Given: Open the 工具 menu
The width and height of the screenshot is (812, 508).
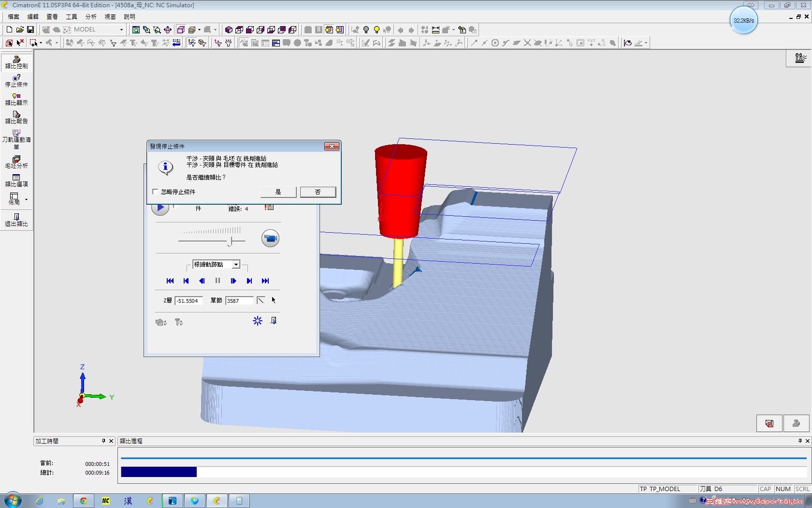Looking at the screenshot, I should pyautogui.click(x=72, y=16).
